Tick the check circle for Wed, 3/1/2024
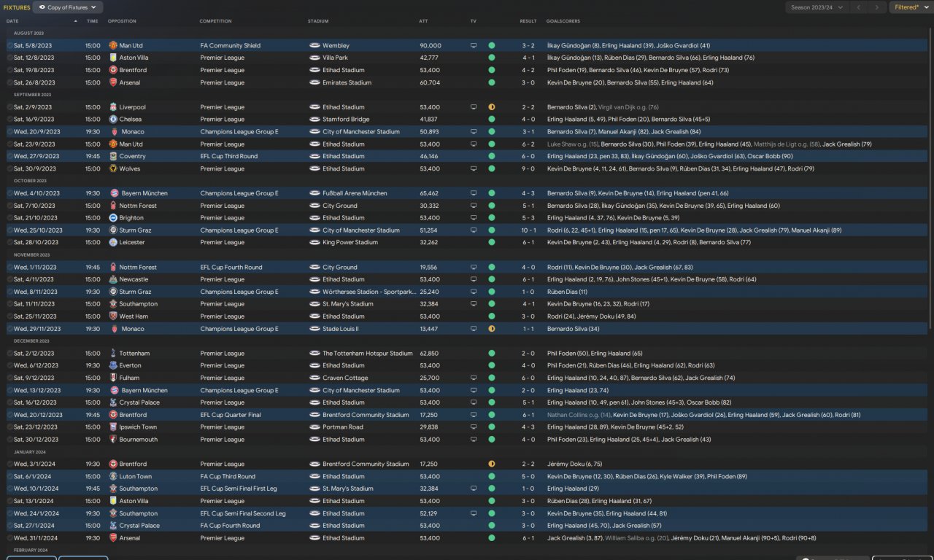This screenshot has width=934, height=560. pos(9,464)
